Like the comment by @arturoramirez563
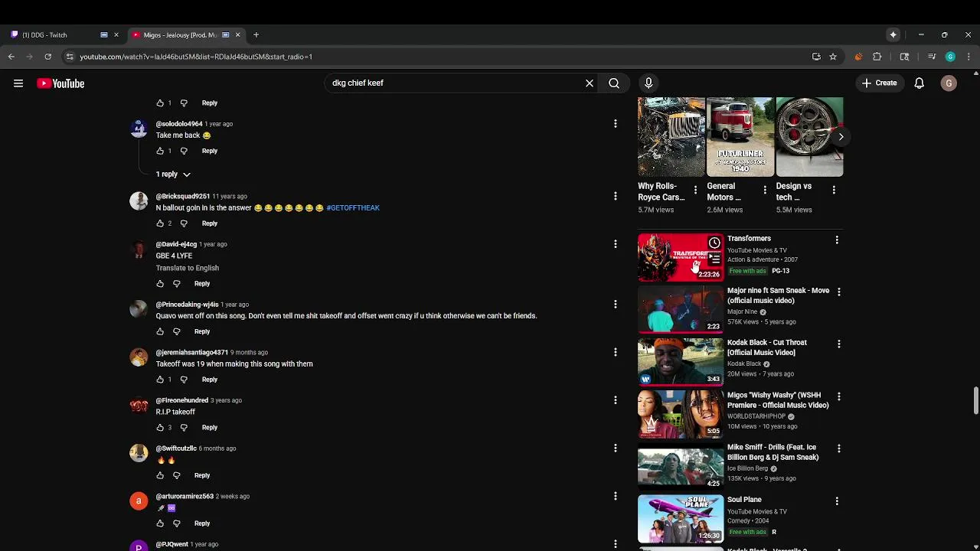 pos(160,523)
